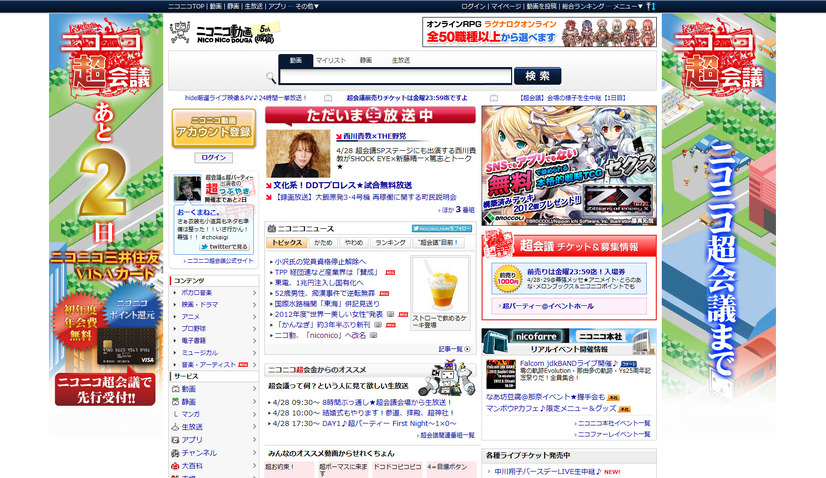Click the ログイン button under account registration
Screen dimensions: 826x478
point(213,158)
